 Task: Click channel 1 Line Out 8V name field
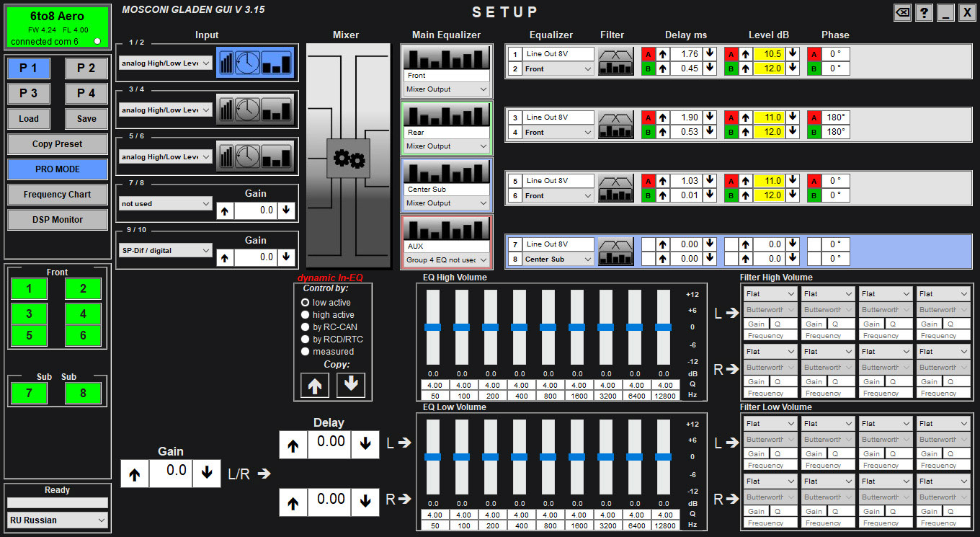558,54
